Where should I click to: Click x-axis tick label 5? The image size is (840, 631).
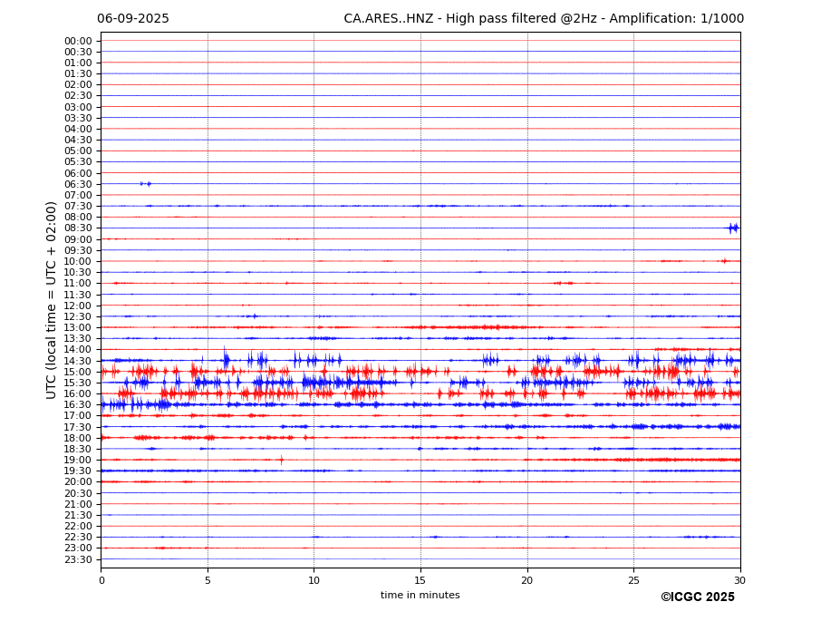point(208,580)
